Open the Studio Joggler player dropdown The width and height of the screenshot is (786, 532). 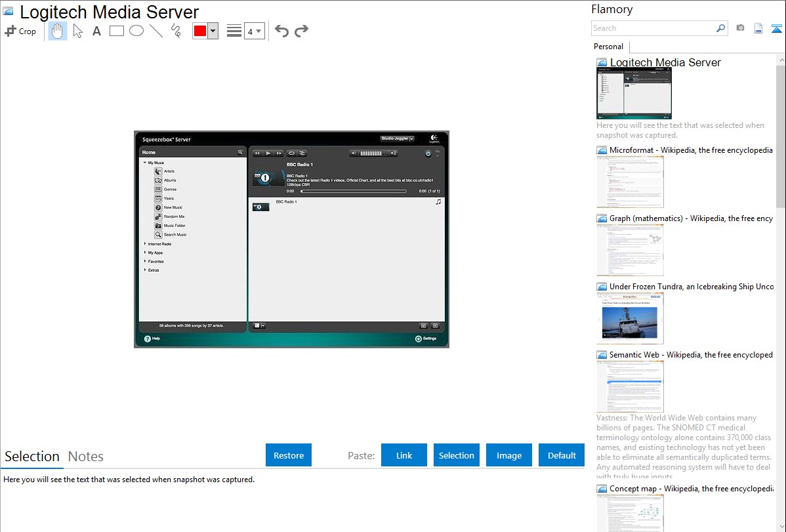point(397,138)
